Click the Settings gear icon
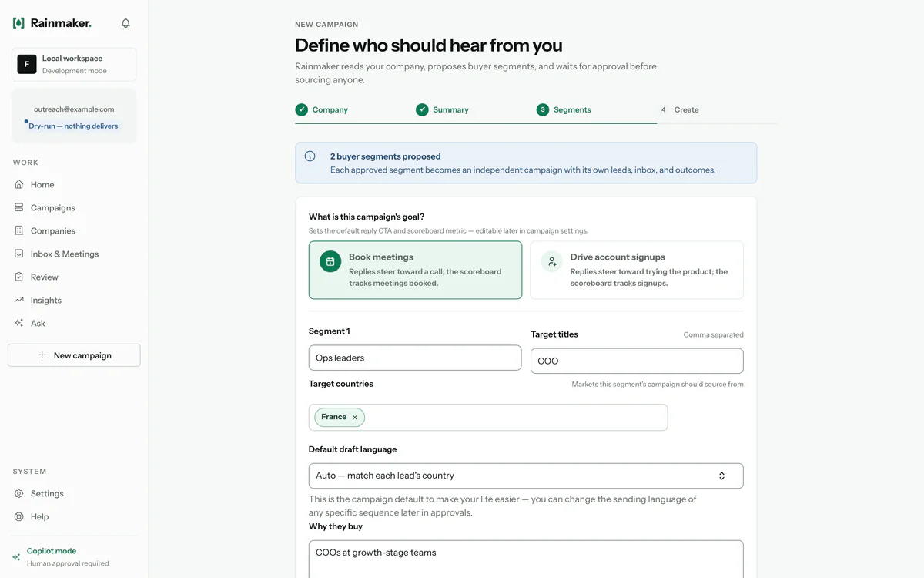This screenshot has width=924, height=578. 19,493
